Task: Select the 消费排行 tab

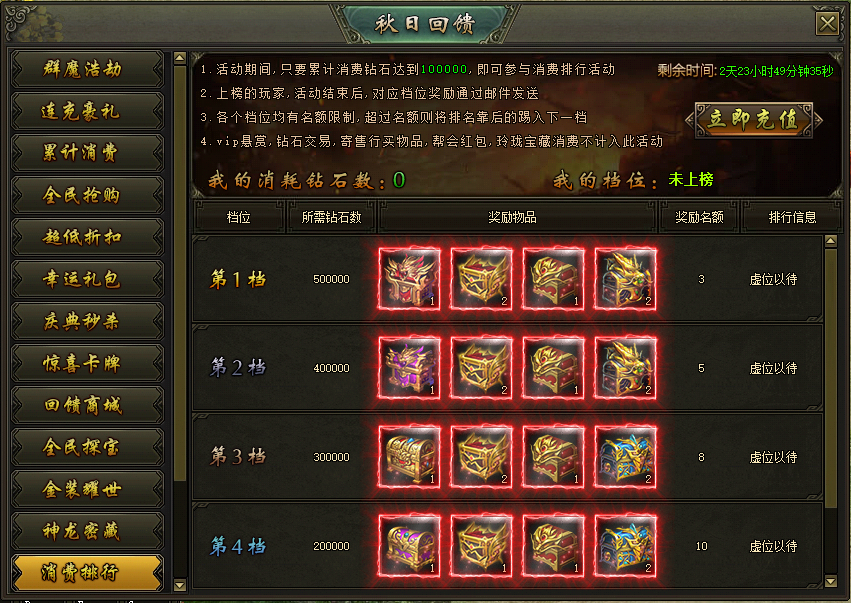Action: click(87, 572)
